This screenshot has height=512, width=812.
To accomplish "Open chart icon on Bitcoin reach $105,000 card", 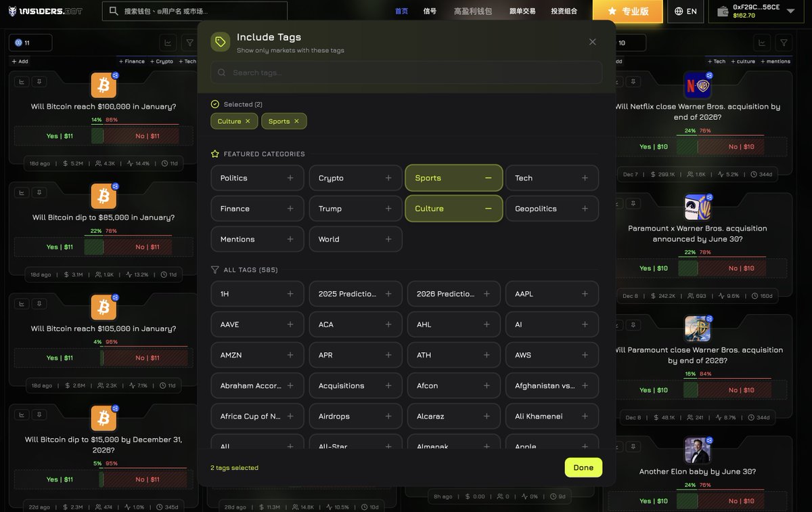I will coord(22,303).
